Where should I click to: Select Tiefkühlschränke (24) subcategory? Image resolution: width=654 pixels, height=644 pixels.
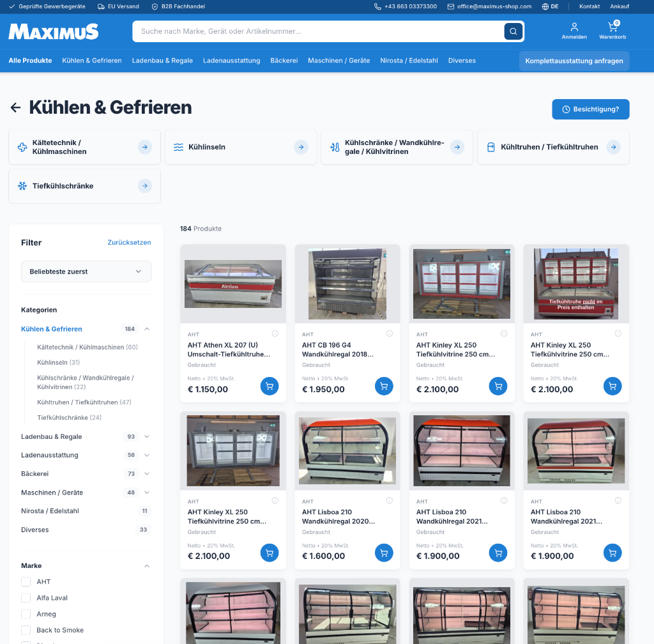coord(69,418)
